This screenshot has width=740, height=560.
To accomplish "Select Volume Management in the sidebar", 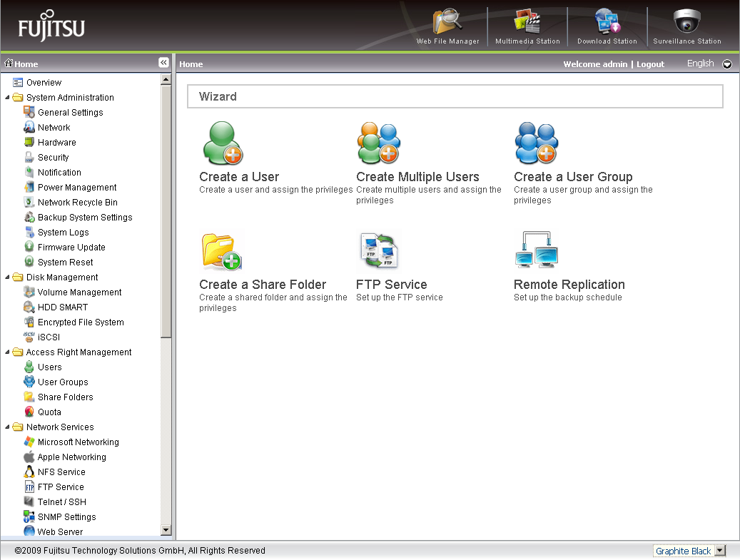I will coord(79,292).
